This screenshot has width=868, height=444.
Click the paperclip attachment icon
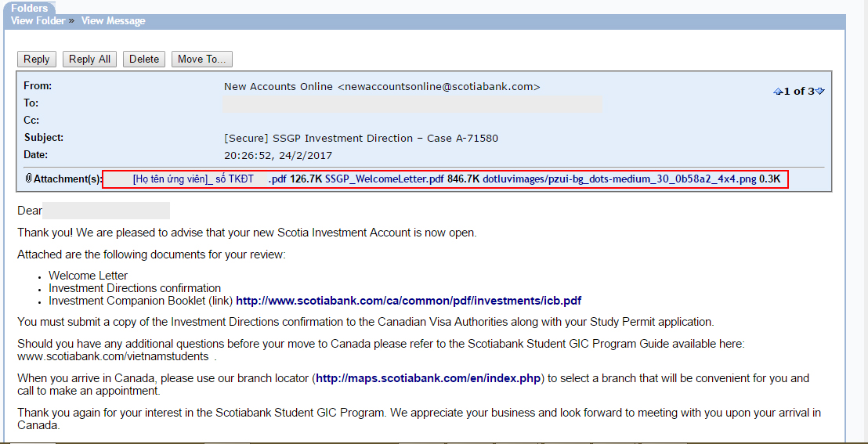pos(28,179)
